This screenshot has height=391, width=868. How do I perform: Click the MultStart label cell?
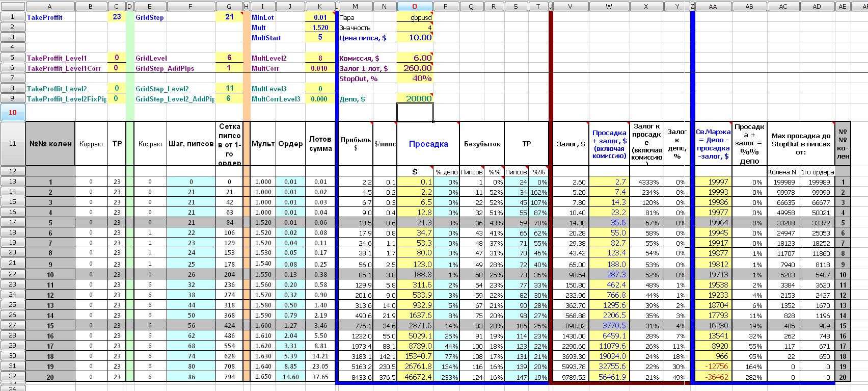tap(278, 38)
